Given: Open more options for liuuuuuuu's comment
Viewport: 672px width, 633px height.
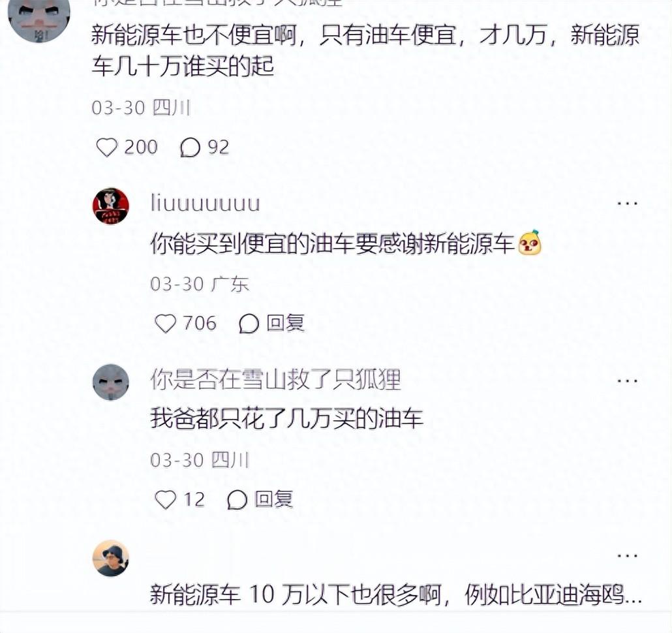Looking at the screenshot, I should [x=628, y=204].
